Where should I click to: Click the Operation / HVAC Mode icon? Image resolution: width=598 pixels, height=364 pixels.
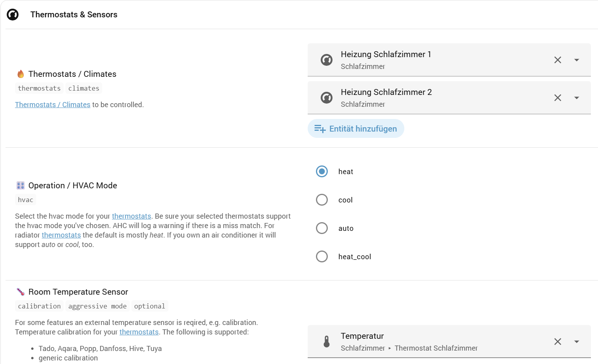[x=21, y=186]
